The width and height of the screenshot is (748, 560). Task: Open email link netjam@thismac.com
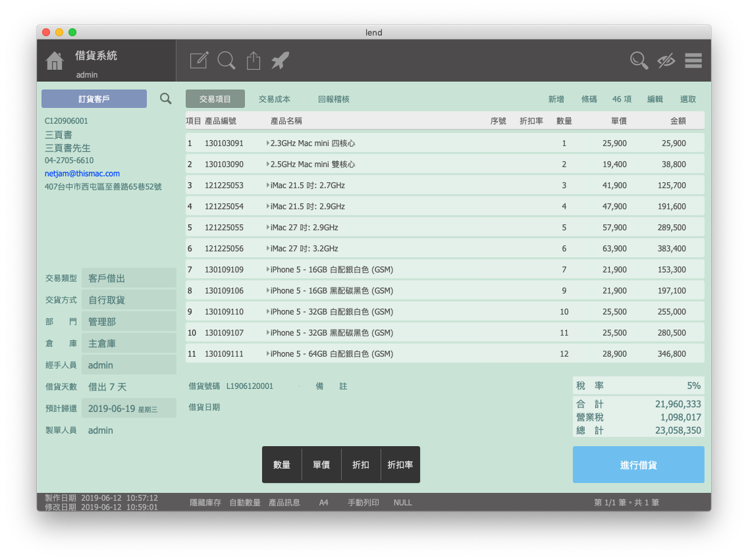(x=82, y=174)
